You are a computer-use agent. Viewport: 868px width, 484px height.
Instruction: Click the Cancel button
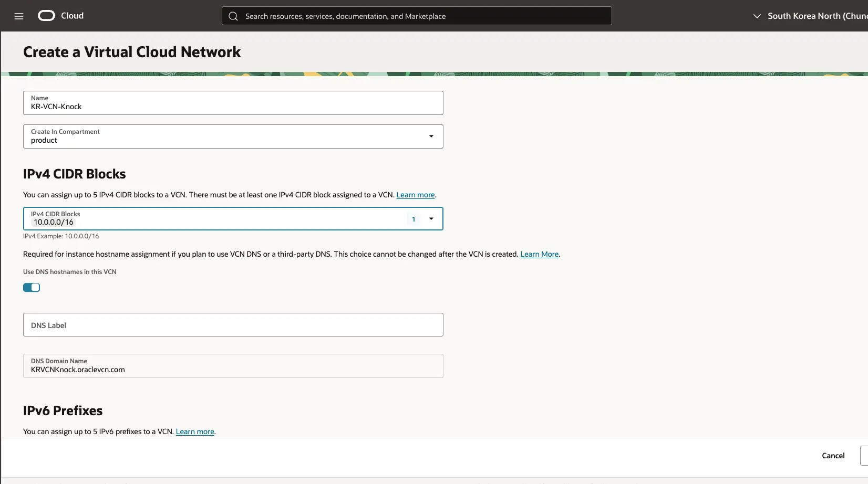pos(833,455)
